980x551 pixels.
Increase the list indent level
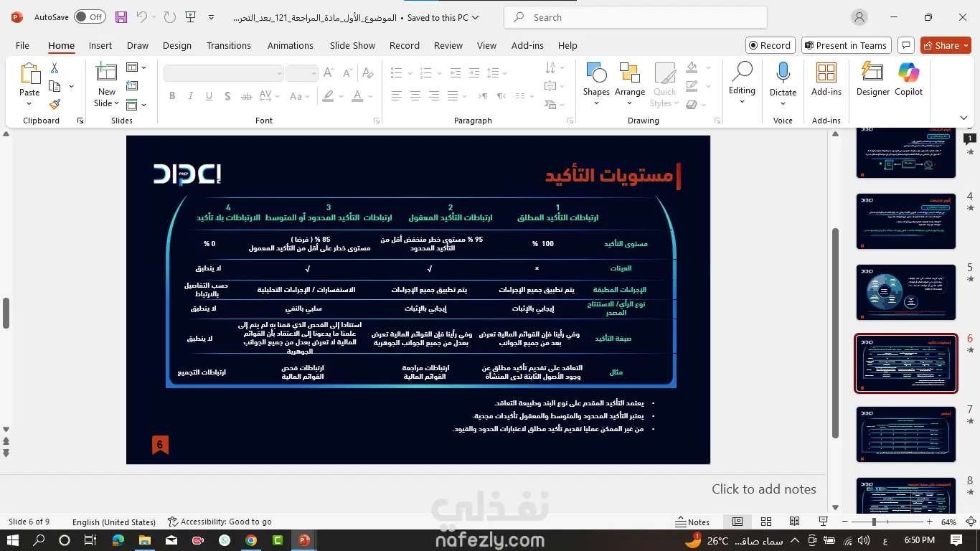473,73
